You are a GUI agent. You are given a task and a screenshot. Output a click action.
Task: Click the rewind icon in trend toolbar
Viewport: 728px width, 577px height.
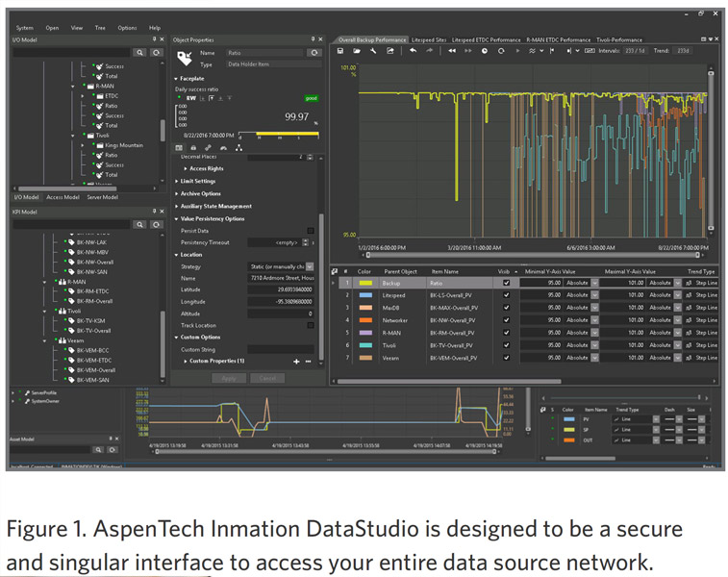[x=453, y=50]
